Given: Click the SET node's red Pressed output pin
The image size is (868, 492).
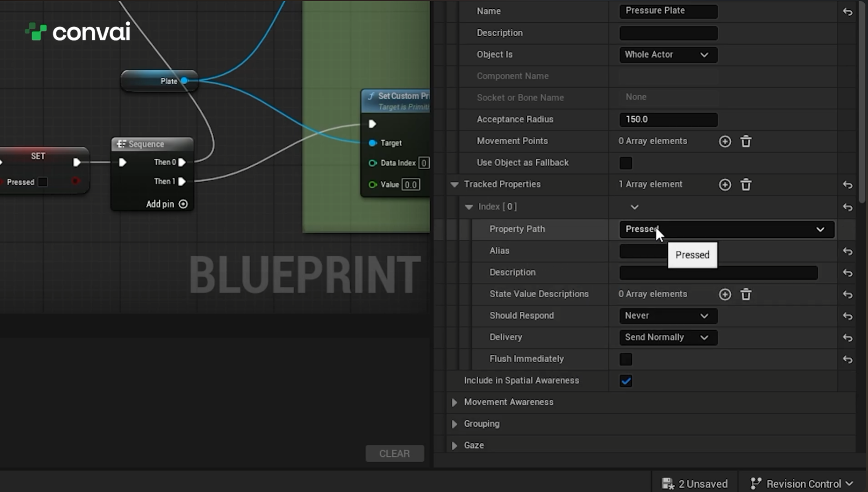Looking at the screenshot, I should pyautogui.click(x=75, y=181).
